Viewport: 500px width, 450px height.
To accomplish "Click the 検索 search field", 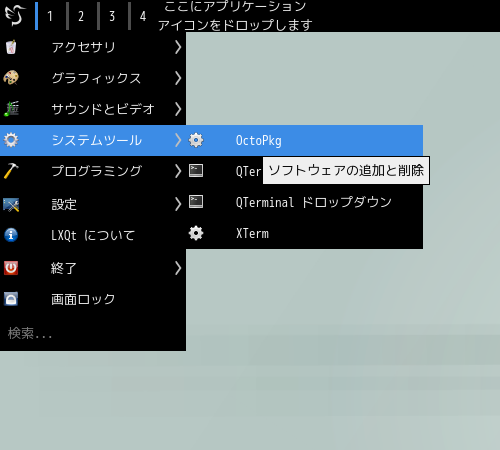I will pyautogui.click(x=93, y=333).
